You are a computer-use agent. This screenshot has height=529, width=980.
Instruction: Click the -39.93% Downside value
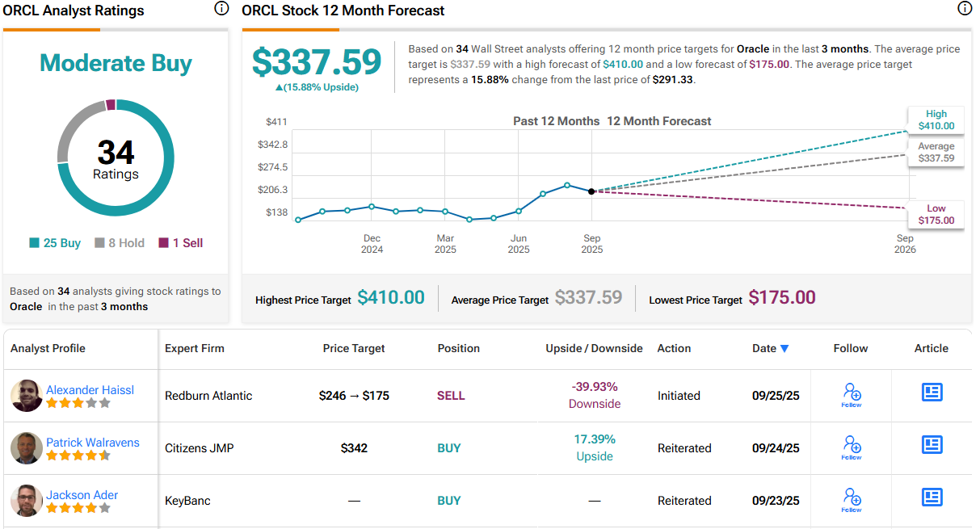[595, 395]
